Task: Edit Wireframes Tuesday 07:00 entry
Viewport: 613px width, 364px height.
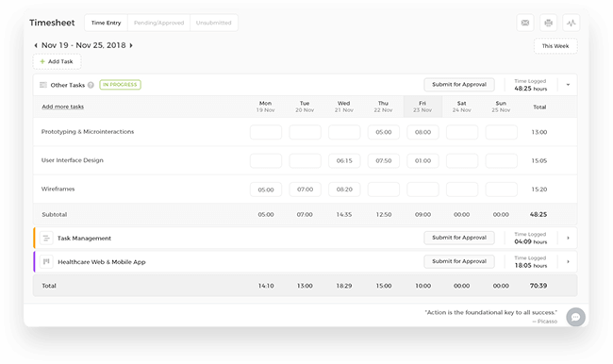Action: [x=305, y=190]
